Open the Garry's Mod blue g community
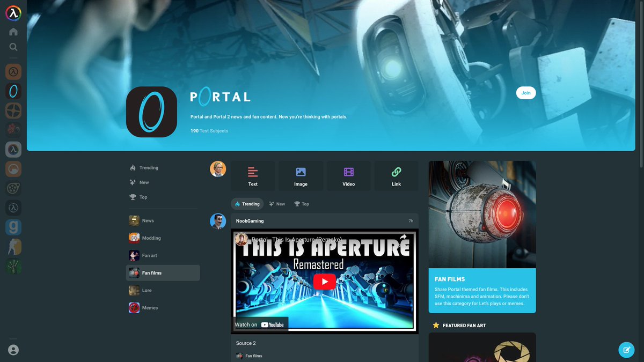Image resolution: width=644 pixels, height=362 pixels. (x=13, y=227)
